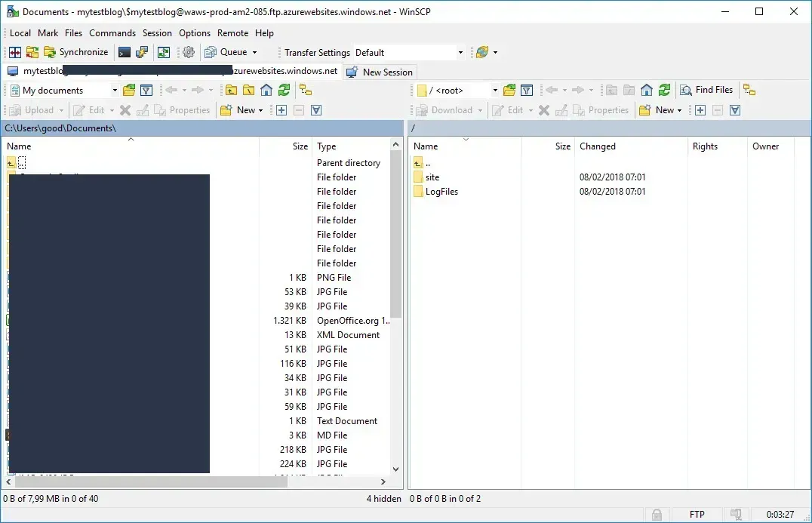Viewport: 812px width, 523px height.
Task: Refresh the remote directory listing
Action: (x=663, y=89)
